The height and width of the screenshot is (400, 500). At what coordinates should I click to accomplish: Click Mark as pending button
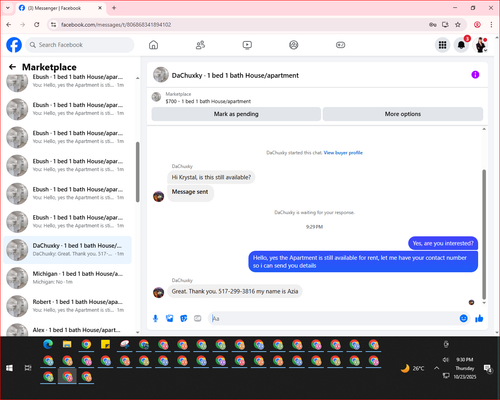[x=236, y=114]
